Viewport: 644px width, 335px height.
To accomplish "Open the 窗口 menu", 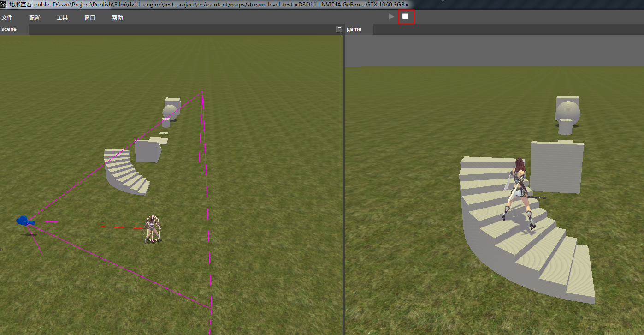I will click(90, 18).
